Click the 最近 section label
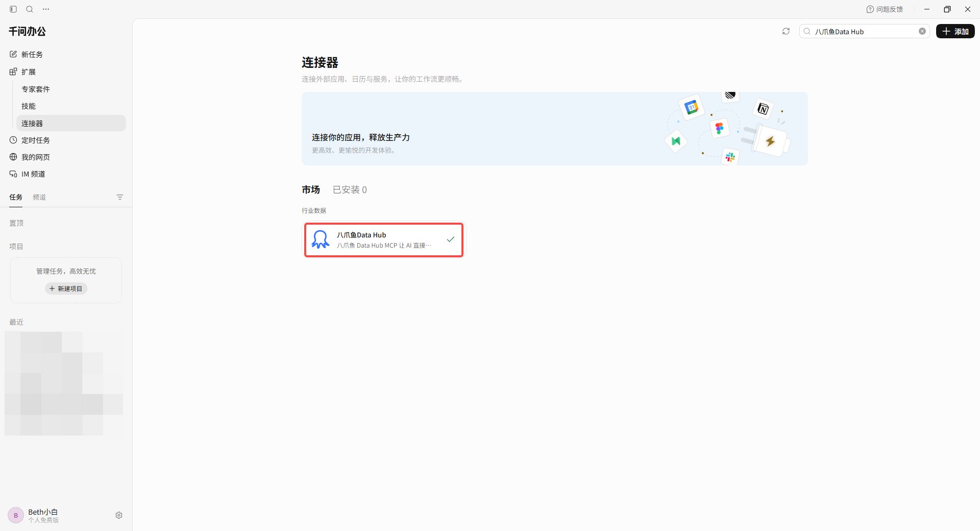This screenshot has height=531, width=980. [16, 322]
